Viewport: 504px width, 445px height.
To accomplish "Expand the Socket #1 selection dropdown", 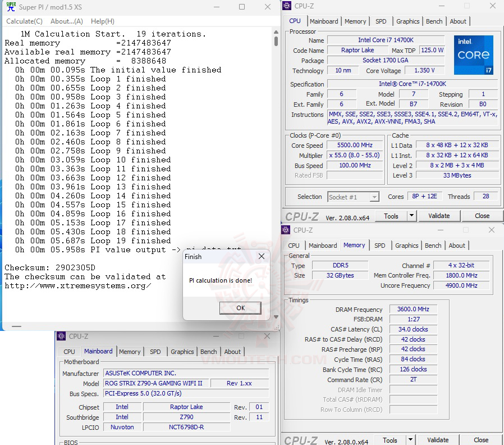I will click(374, 197).
